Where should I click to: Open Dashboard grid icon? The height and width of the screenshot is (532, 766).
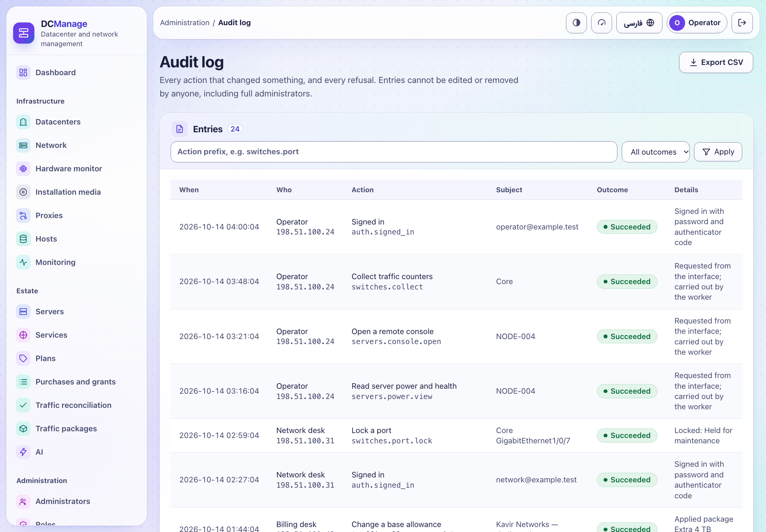tap(23, 72)
